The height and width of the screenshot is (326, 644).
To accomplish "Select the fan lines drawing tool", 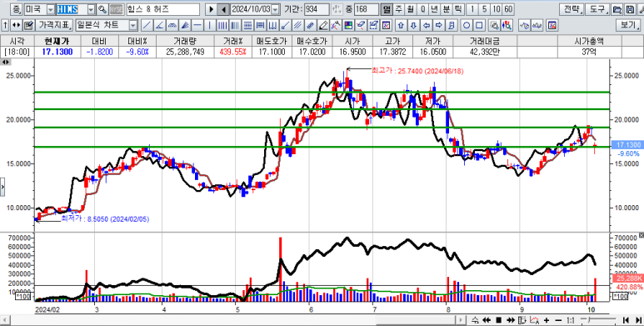I will [x=185, y=26].
